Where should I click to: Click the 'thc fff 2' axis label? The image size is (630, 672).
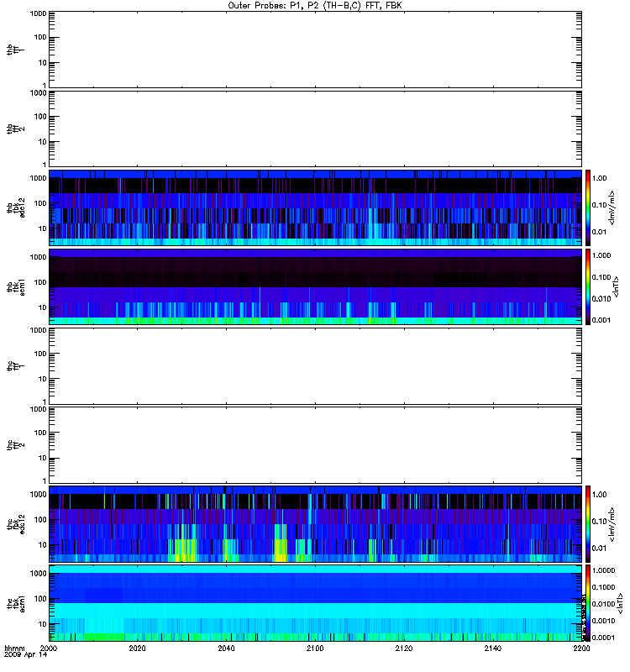[15, 445]
